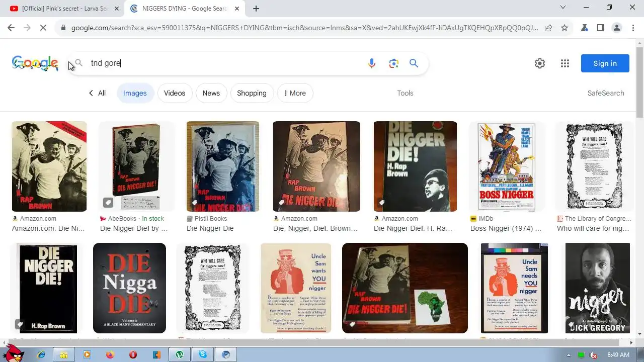Close the Google Search tab

coord(237,9)
